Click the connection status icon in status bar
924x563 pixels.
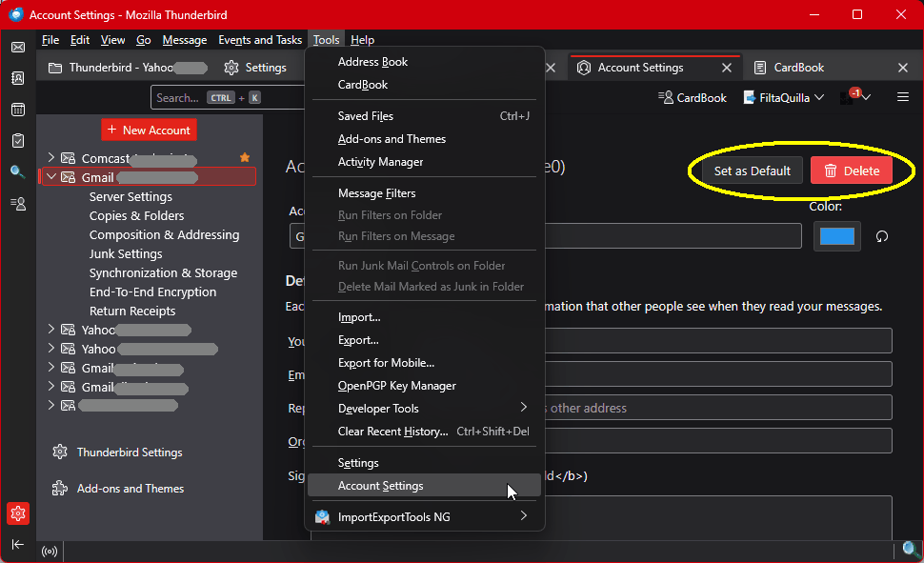50,552
